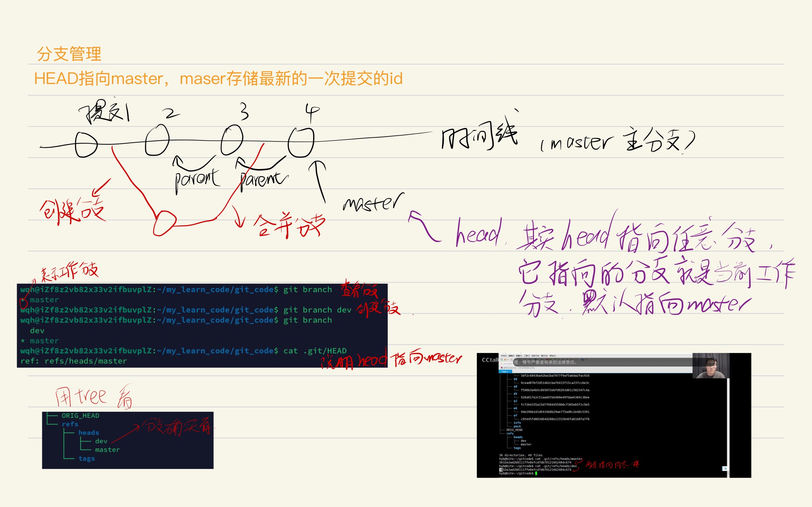This screenshot has height=507, width=812.
Task: Click the 英 input method indicator
Action: click(x=725, y=469)
